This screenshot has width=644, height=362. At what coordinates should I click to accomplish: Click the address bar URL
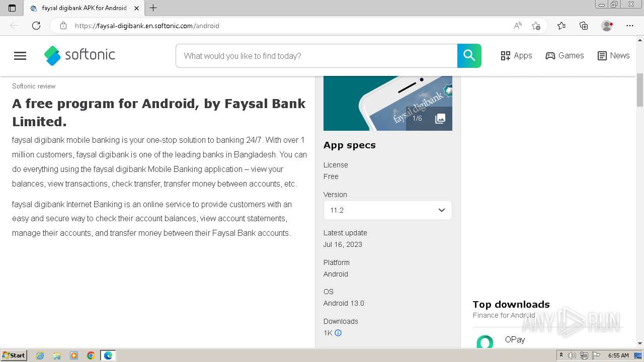tap(147, 26)
